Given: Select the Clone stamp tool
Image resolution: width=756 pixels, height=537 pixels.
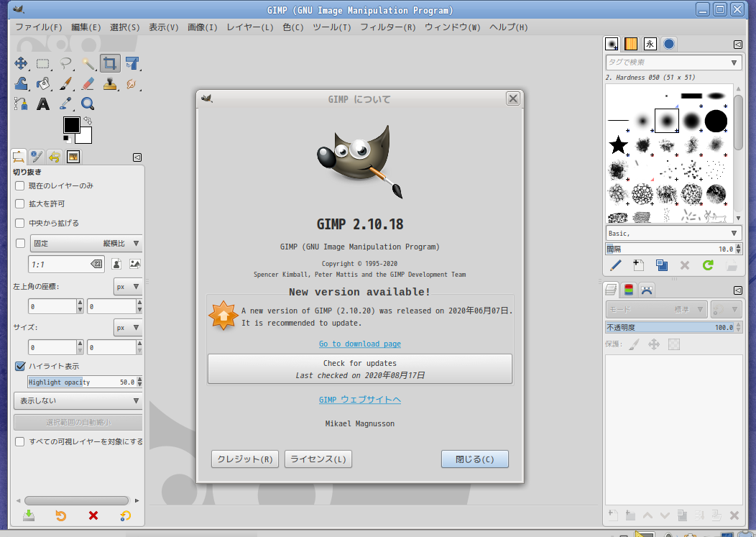Looking at the screenshot, I should 110,83.
